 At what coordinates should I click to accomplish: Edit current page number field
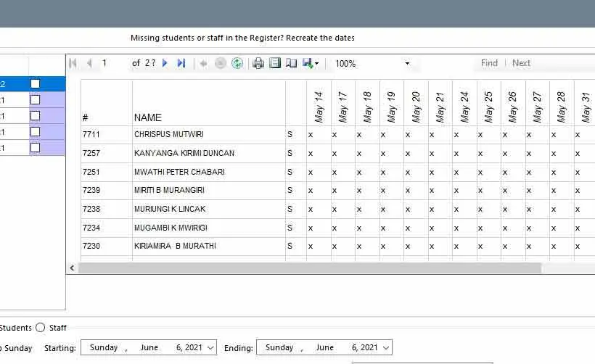click(114, 63)
